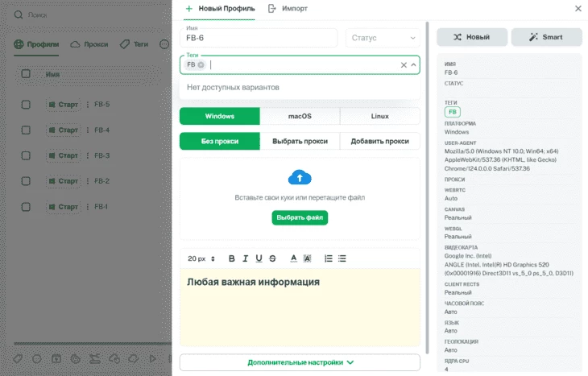Click the Выбрать файл button

click(x=300, y=218)
